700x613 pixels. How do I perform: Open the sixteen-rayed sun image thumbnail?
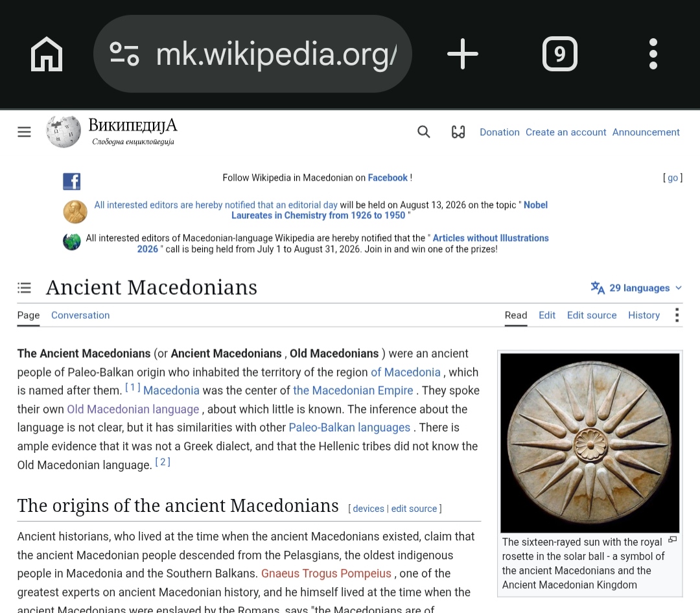coord(590,443)
